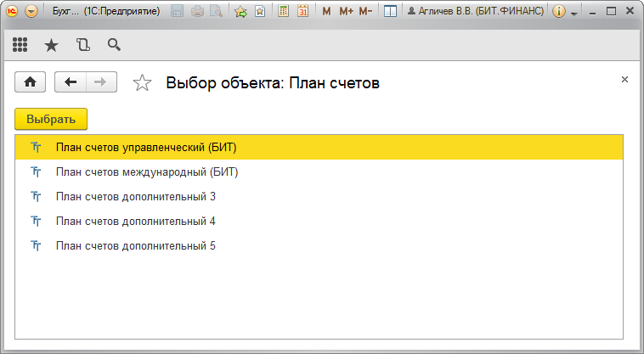
Task: Close the Выбор объекта form
Action: click(624, 79)
